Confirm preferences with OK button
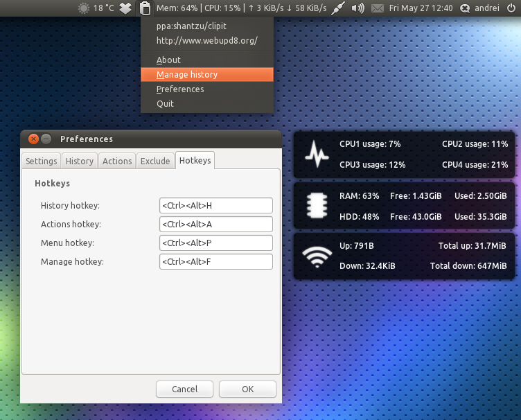 click(247, 389)
